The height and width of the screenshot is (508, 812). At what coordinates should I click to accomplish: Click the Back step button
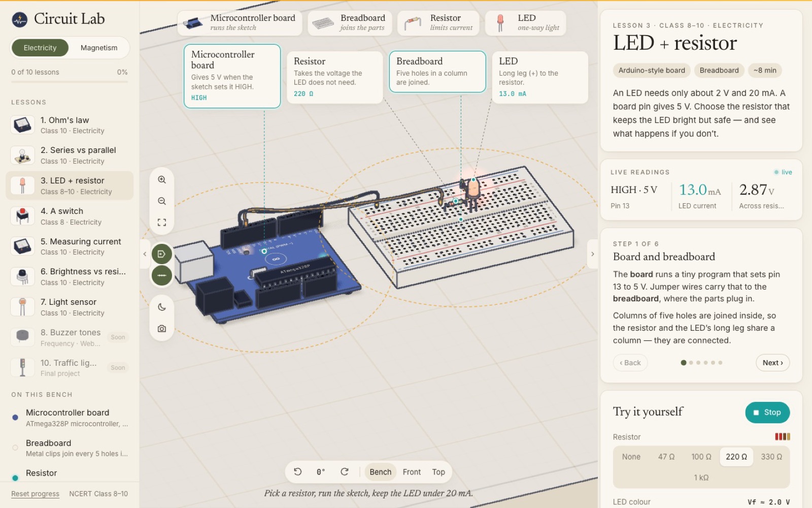tap(630, 363)
